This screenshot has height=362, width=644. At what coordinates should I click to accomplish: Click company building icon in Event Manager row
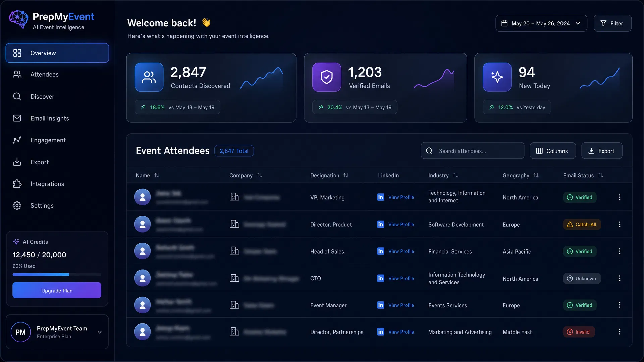coord(234,305)
